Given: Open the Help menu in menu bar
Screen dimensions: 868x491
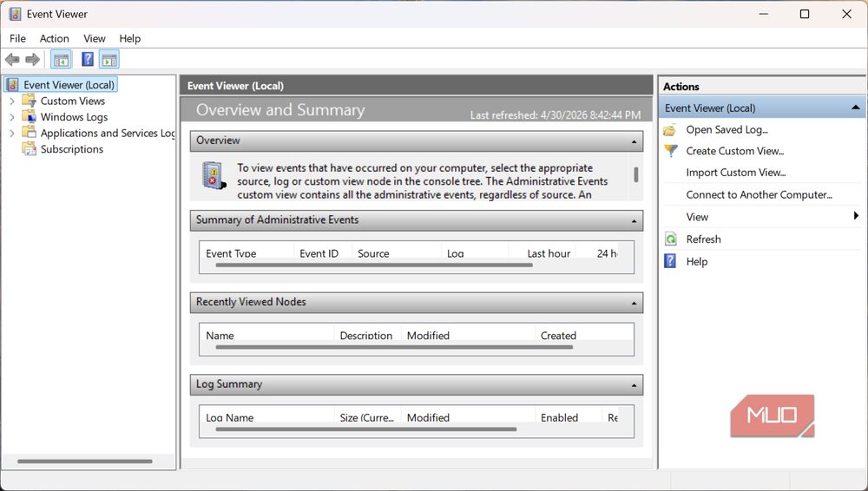Looking at the screenshot, I should click(x=129, y=38).
